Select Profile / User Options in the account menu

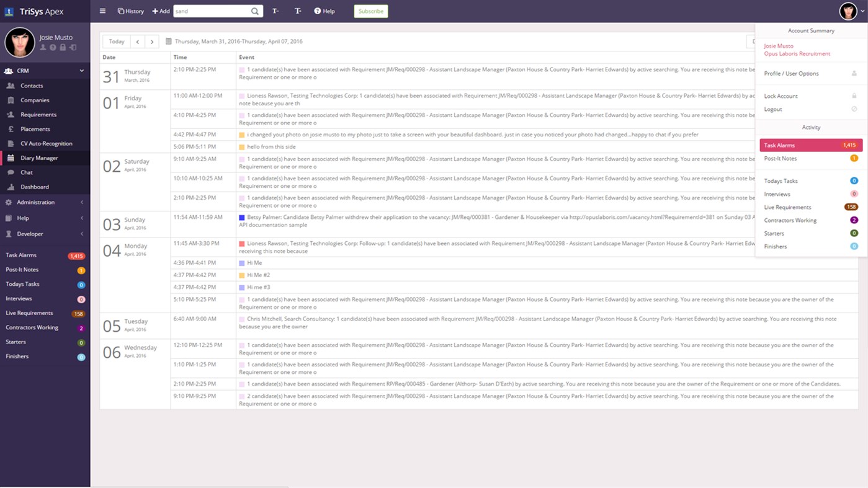pos(792,73)
